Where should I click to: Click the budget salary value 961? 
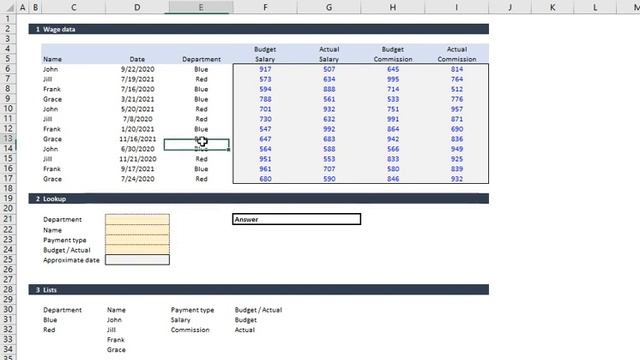[265, 169]
